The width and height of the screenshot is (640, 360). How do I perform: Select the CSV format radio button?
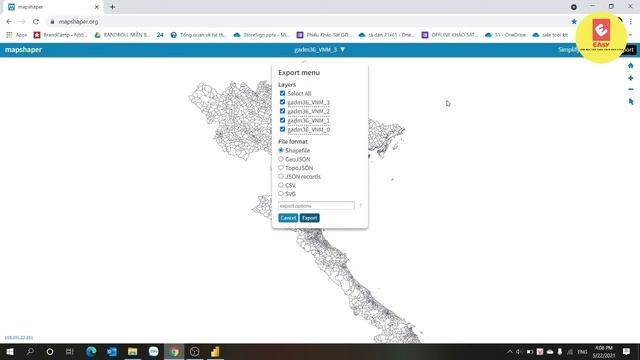click(281, 185)
